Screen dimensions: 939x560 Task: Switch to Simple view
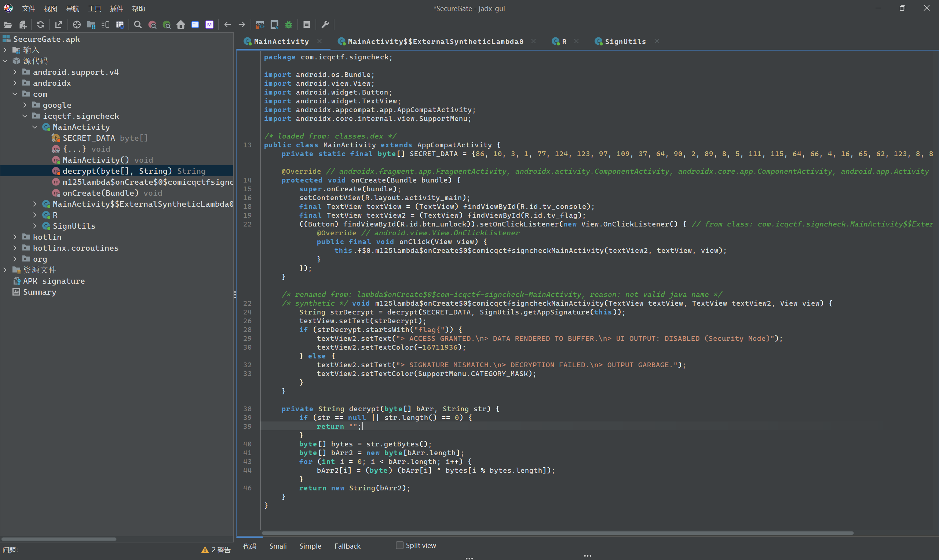coord(310,546)
